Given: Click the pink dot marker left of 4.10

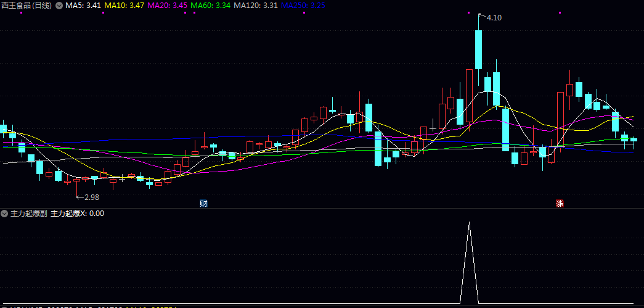Looking at the screenshot, I should [468, 13].
